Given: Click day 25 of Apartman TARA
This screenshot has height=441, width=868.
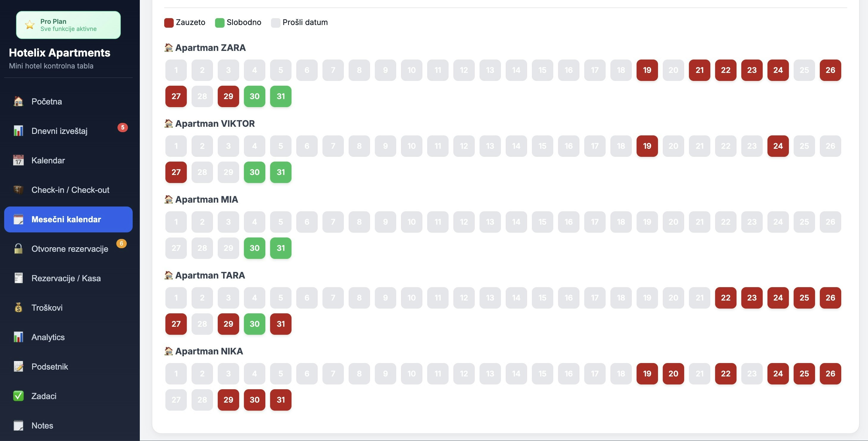Looking at the screenshot, I should 804,298.
